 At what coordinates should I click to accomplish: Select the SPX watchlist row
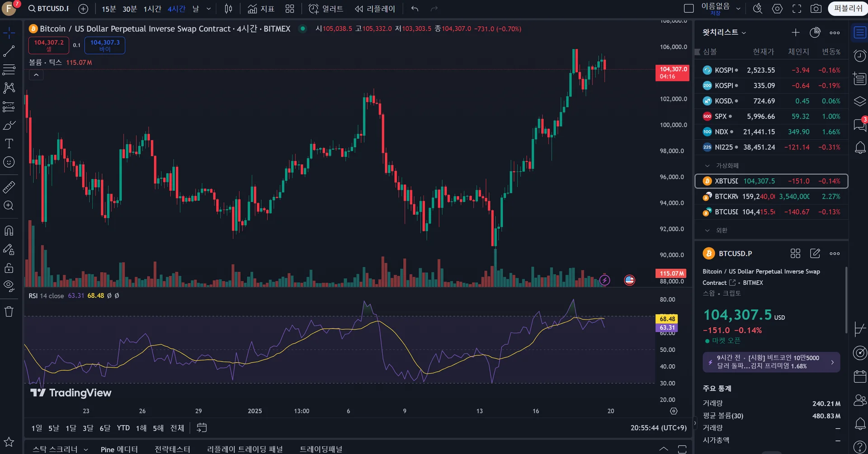771,117
